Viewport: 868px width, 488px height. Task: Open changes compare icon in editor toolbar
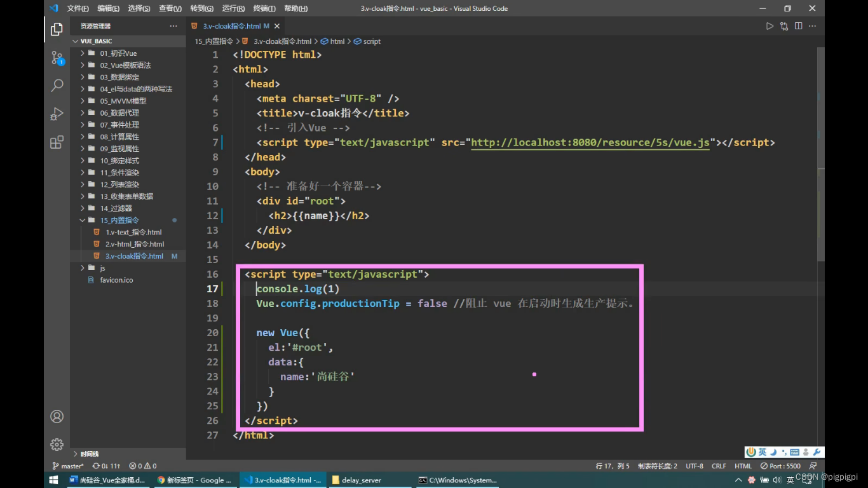(x=784, y=26)
